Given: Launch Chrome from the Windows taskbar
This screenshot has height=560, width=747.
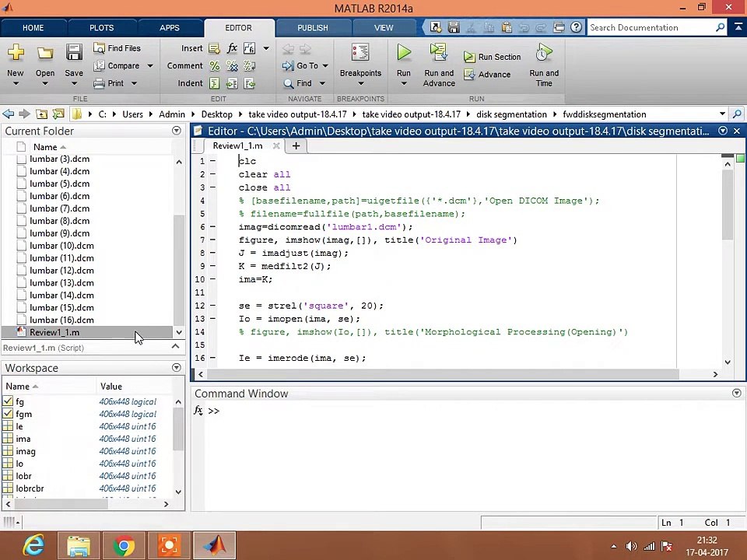Looking at the screenshot, I should [x=124, y=545].
